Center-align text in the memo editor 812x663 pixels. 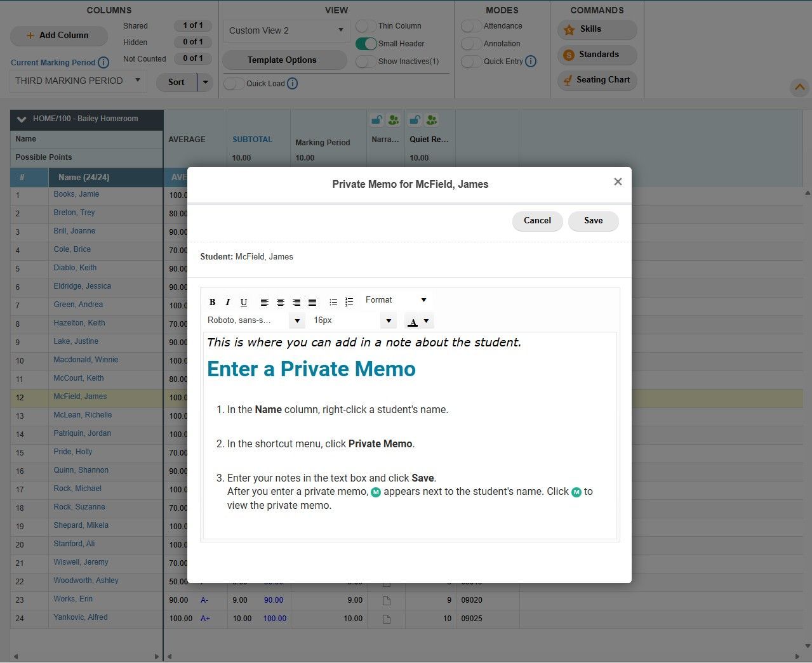click(280, 302)
